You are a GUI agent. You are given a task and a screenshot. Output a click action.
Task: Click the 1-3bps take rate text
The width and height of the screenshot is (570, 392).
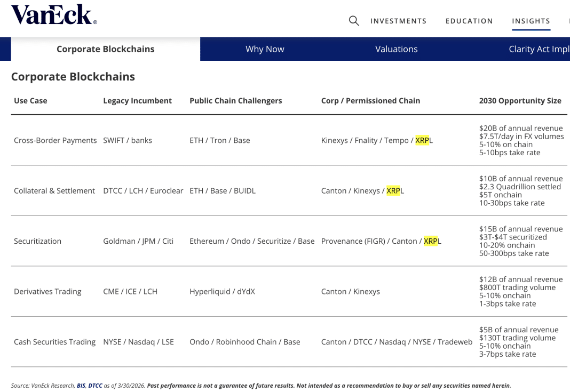508,303
